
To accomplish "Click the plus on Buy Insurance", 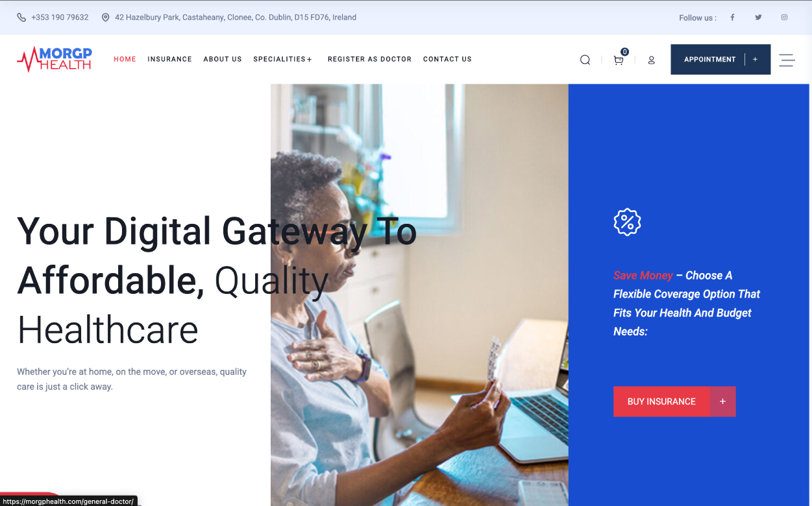I will point(722,402).
